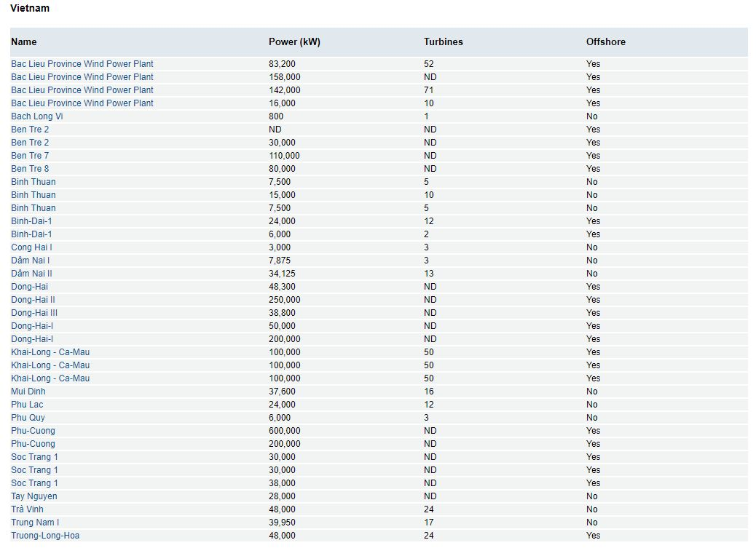Open the Bach Long Vi wind farm link
This screenshot has width=756, height=548.
(x=36, y=116)
